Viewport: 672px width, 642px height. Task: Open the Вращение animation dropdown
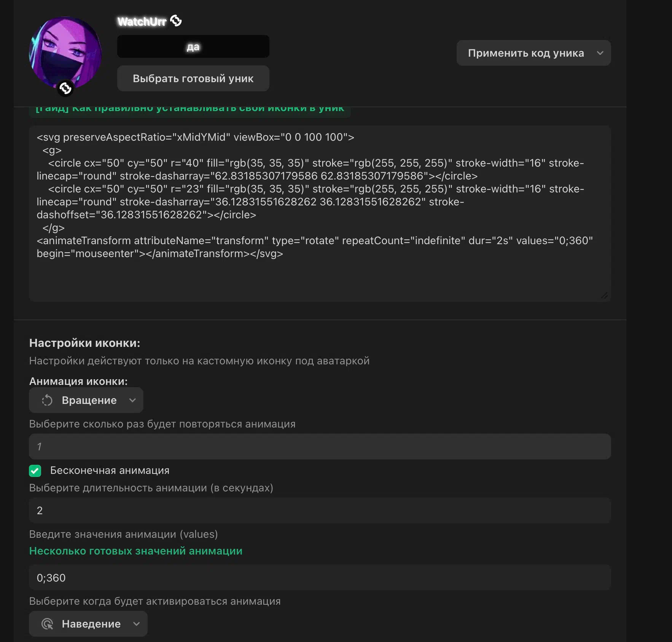(86, 400)
